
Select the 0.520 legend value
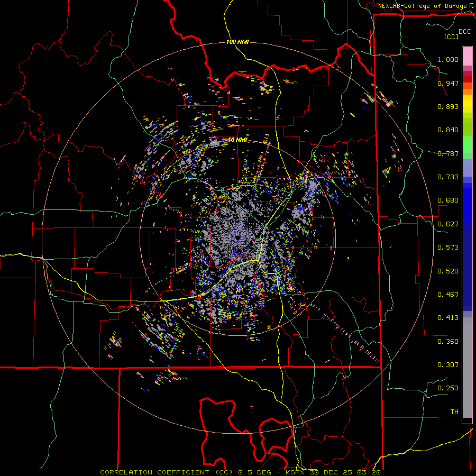448,271
